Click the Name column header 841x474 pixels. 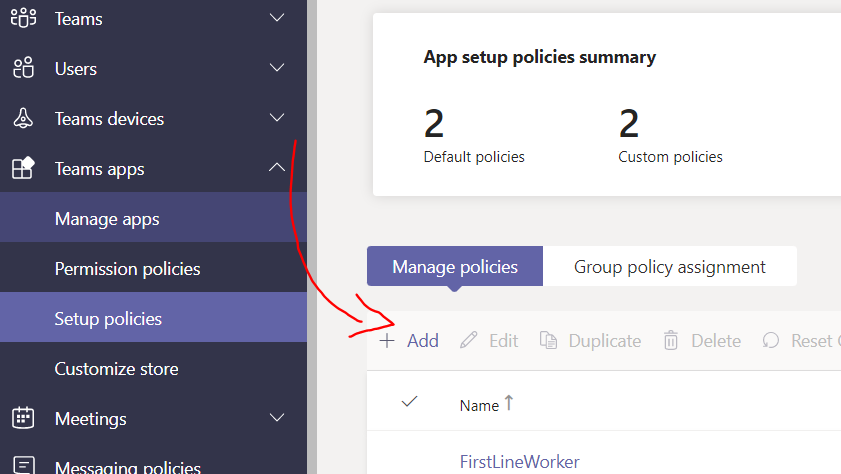pyautogui.click(x=479, y=405)
